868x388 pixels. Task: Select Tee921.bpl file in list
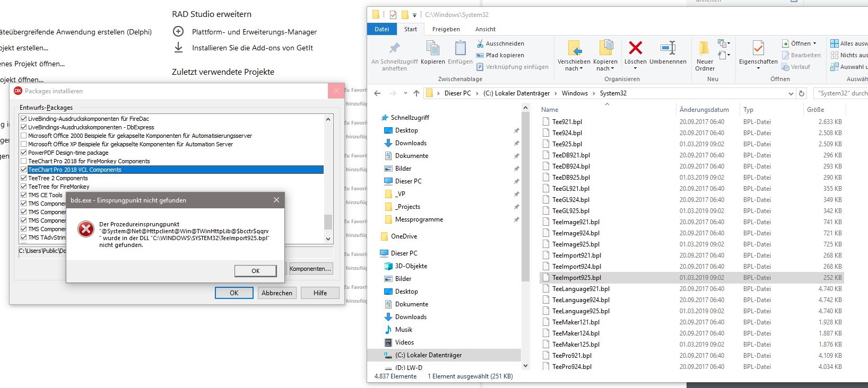click(x=567, y=121)
